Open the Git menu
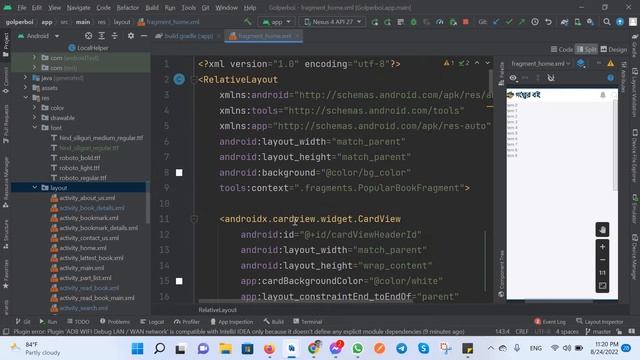640x360 pixels. point(205,7)
